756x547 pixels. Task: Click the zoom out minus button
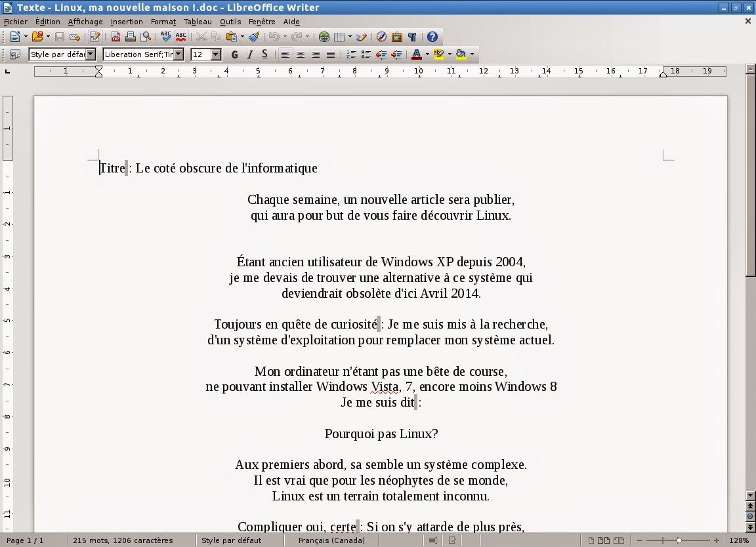[x=640, y=540]
